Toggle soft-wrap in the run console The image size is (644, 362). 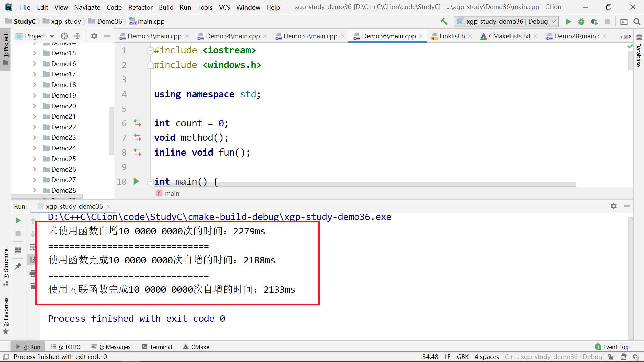pyautogui.click(x=33, y=247)
